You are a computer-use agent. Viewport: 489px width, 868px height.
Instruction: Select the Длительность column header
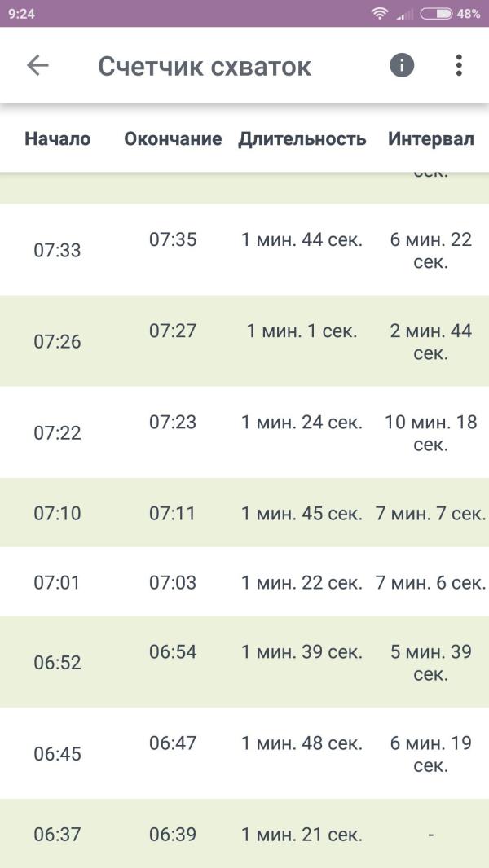302,138
